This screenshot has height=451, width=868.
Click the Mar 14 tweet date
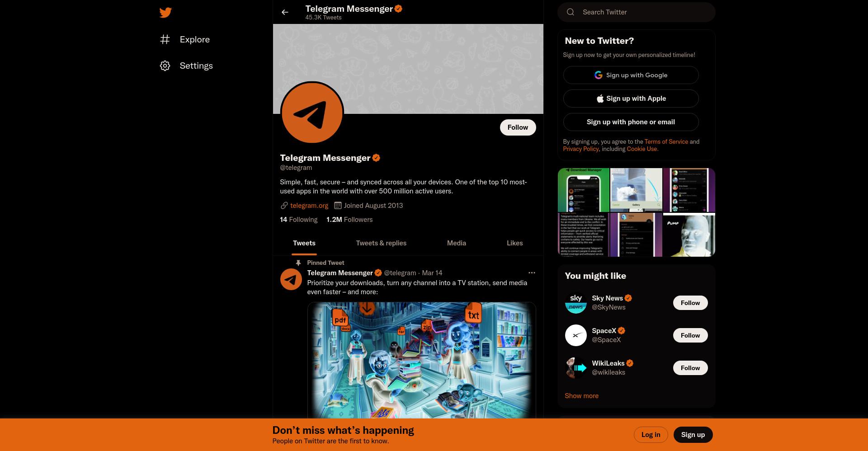[x=432, y=273]
